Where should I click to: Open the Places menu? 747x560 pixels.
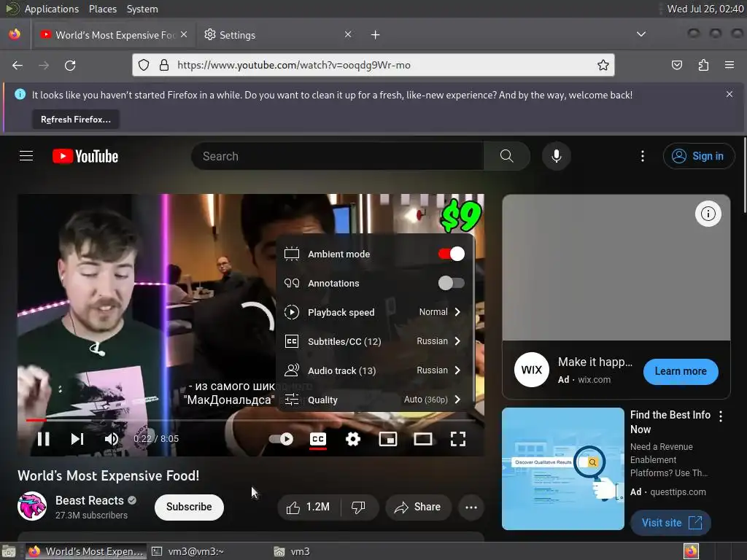coord(102,9)
